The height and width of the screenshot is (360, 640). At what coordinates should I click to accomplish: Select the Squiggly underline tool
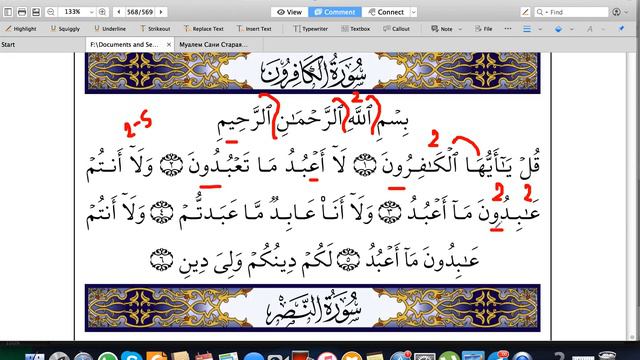(65, 29)
